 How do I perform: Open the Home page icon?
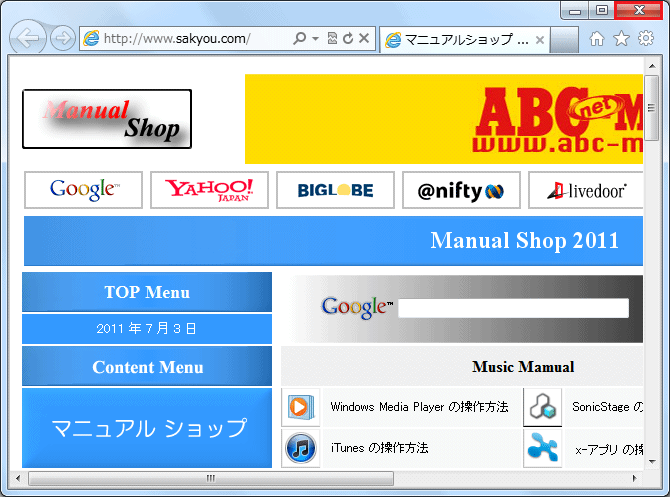click(597, 39)
